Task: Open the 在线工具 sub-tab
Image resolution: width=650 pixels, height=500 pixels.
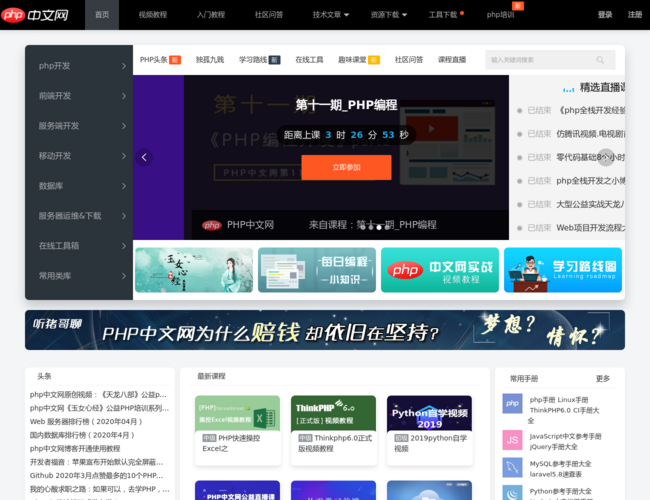Action: [x=309, y=60]
